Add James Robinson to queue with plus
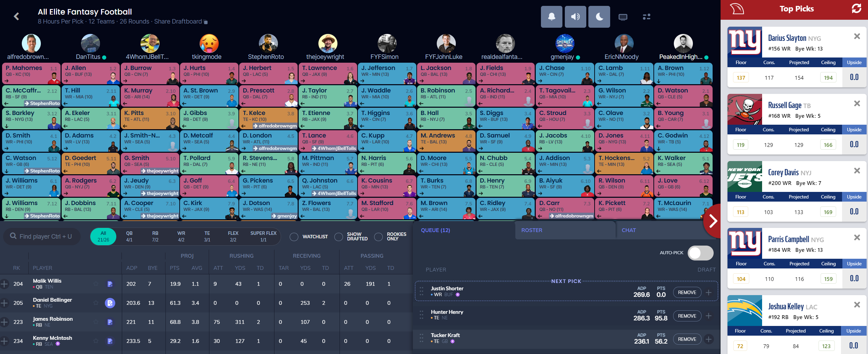The height and width of the screenshot is (354, 868). (x=4, y=322)
